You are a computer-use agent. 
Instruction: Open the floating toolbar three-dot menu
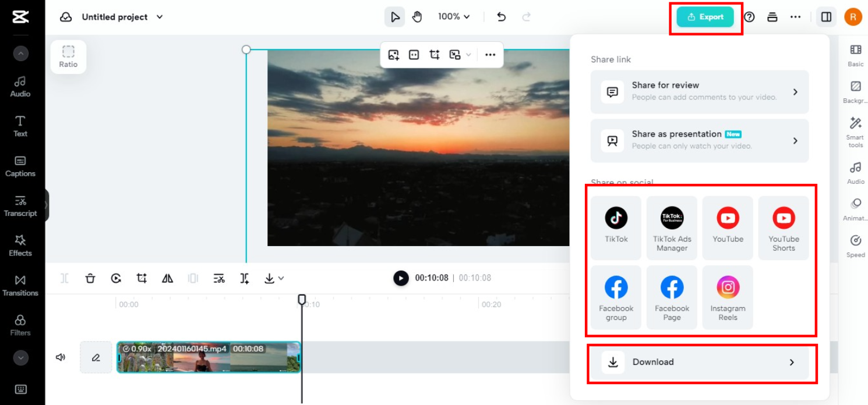tap(491, 55)
